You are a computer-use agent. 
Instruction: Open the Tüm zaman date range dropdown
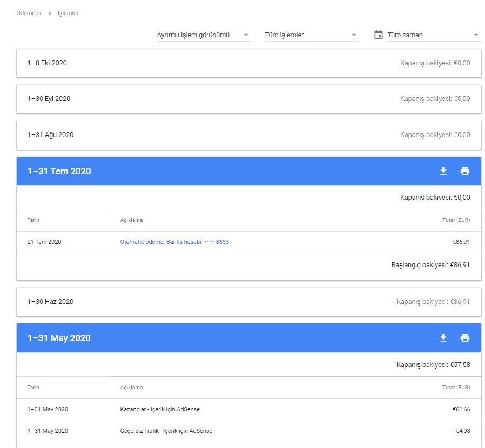434,35
